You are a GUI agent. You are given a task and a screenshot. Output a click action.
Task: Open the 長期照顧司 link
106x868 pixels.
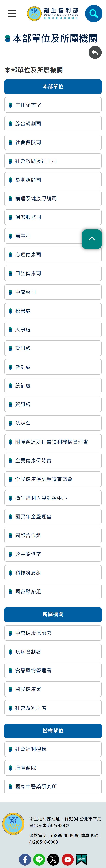[x=53, y=180]
